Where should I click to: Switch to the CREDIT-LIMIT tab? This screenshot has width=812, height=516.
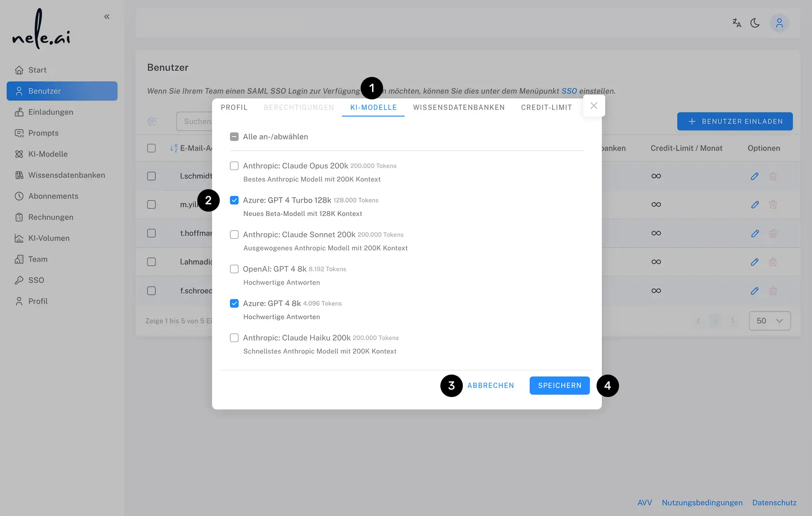click(546, 107)
